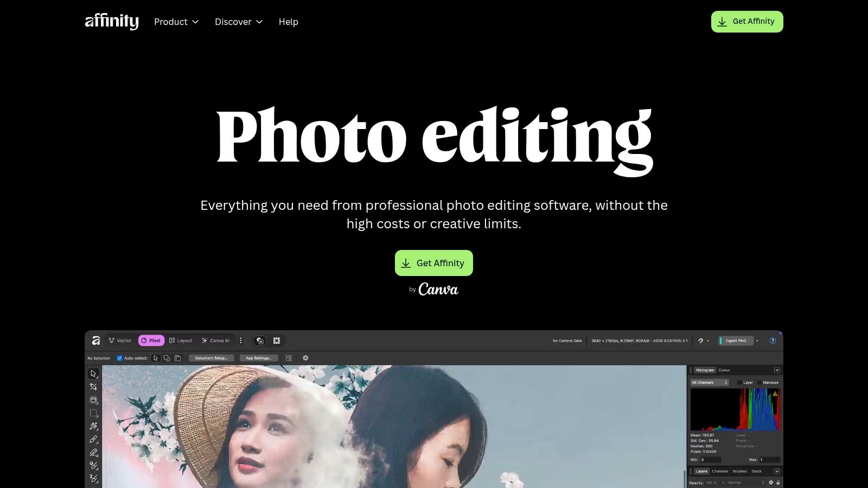Viewport: 868px width, 488px height.
Task: Click the Max value field in Histogram
Action: click(x=769, y=459)
